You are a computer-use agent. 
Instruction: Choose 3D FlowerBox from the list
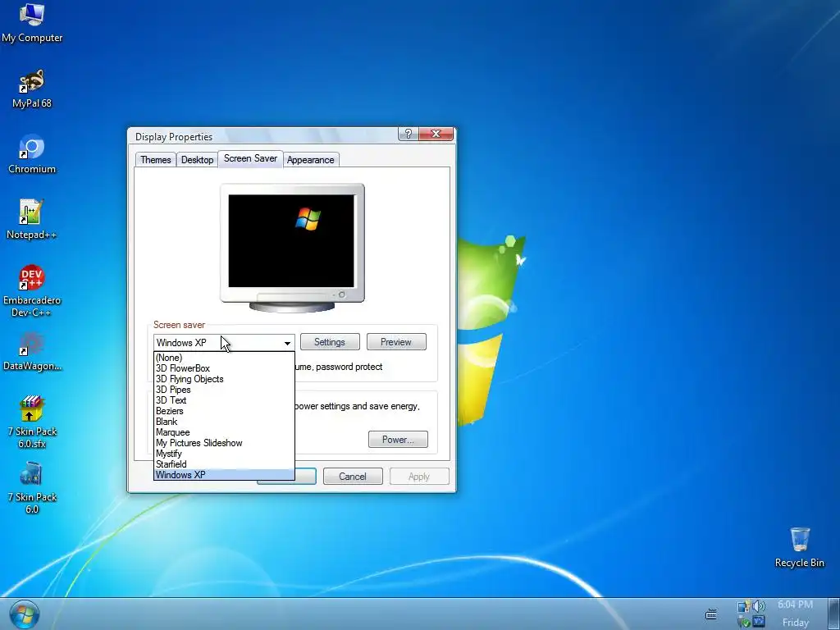coord(224,368)
